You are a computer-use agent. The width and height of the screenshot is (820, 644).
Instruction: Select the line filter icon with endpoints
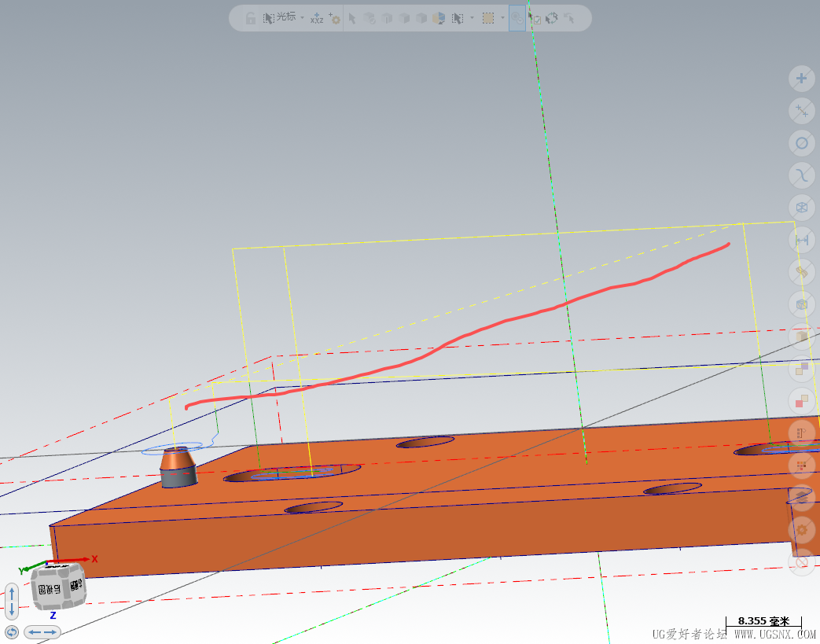801,111
